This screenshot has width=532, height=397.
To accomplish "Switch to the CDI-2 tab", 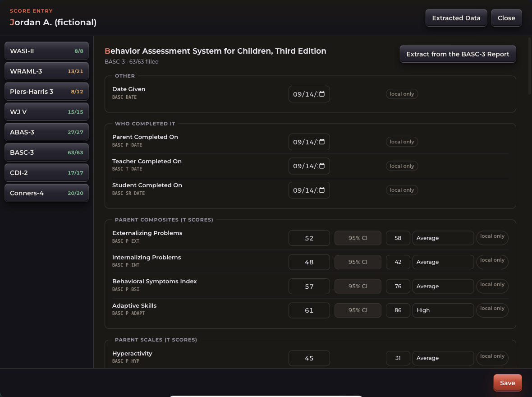I will tap(46, 173).
